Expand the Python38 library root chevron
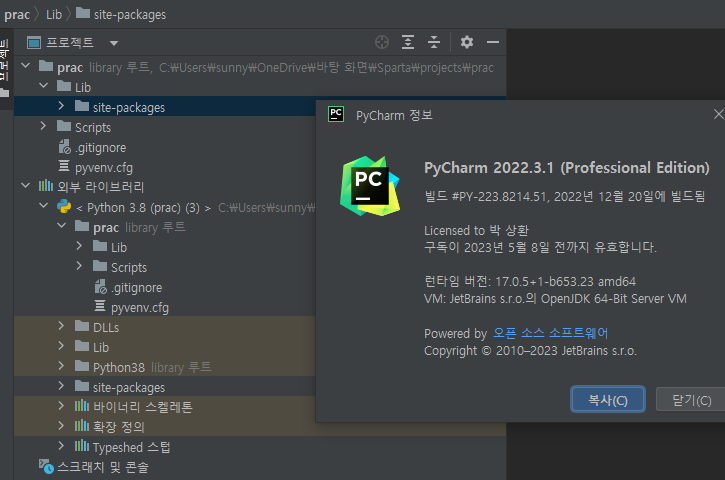The width and height of the screenshot is (725, 480). coord(61,366)
